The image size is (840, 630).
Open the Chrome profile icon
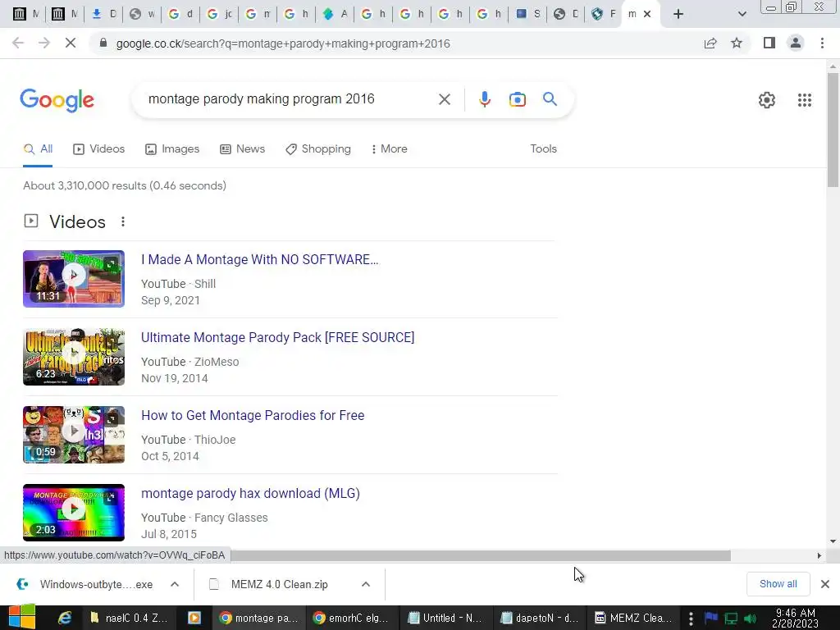(796, 43)
